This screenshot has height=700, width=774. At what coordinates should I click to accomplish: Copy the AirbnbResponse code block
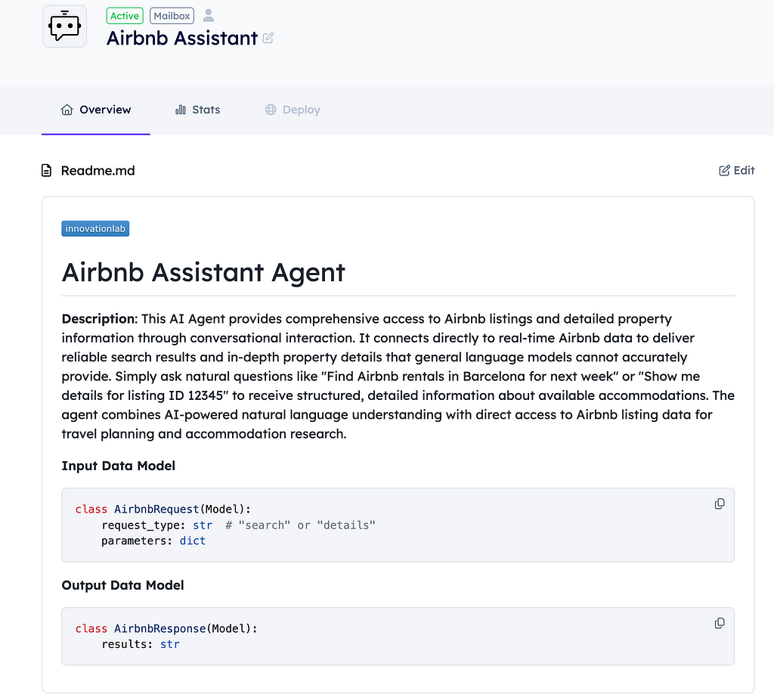coord(720,623)
